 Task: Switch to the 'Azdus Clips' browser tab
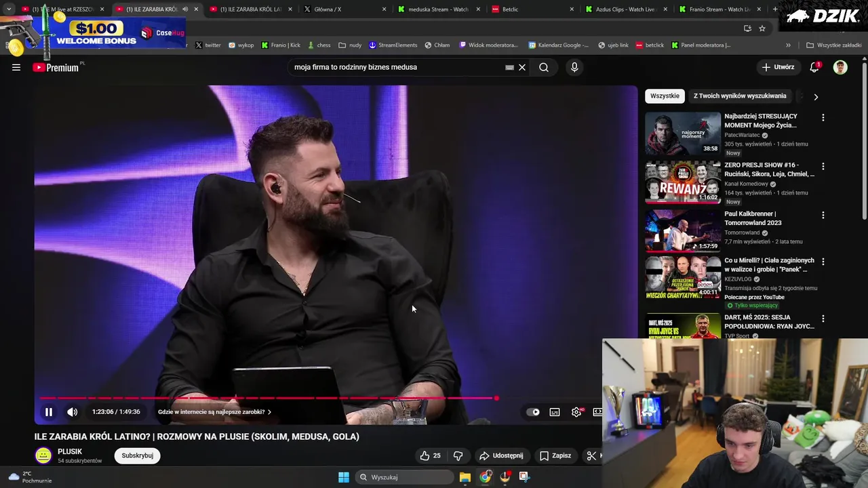tap(625, 9)
